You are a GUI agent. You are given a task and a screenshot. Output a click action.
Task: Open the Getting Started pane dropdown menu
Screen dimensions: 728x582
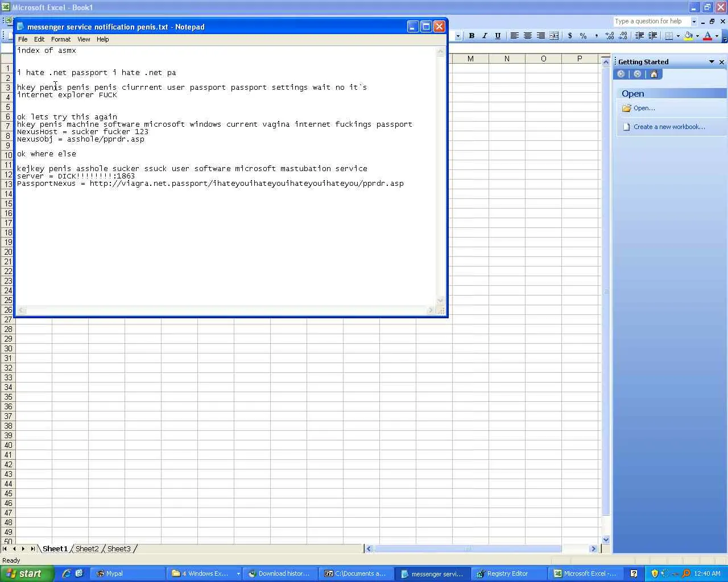click(x=712, y=62)
